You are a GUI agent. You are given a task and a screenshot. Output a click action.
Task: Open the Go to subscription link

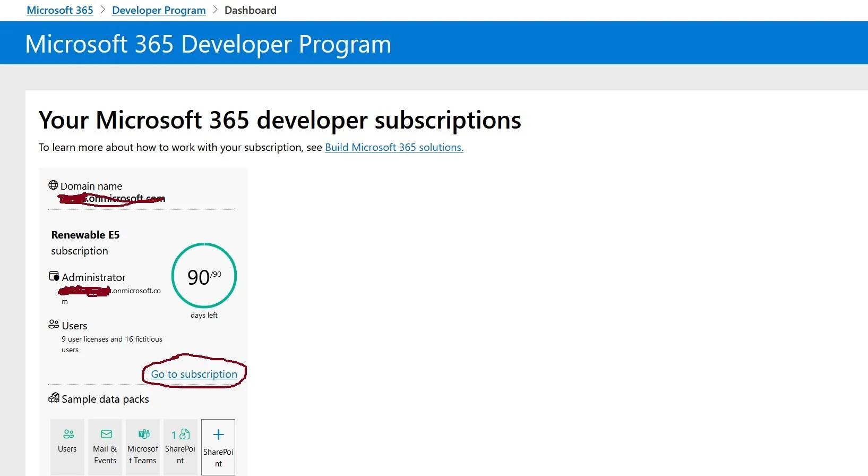tap(194, 374)
